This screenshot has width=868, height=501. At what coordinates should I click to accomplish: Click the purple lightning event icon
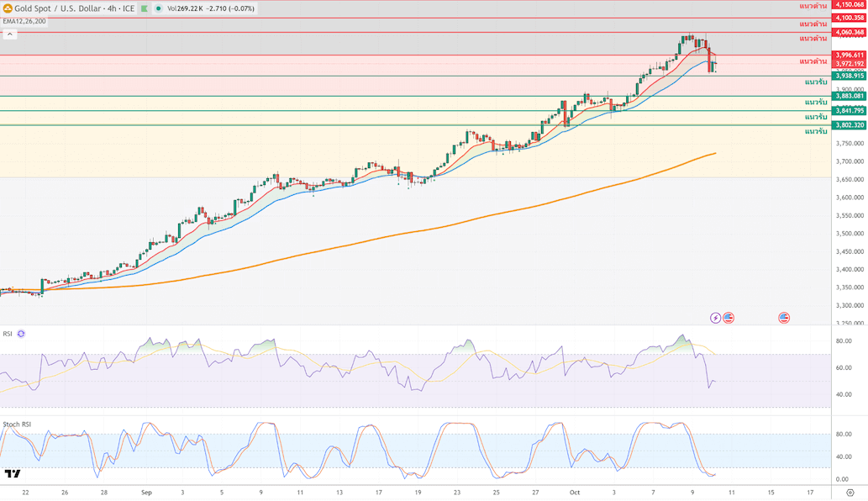pyautogui.click(x=715, y=318)
